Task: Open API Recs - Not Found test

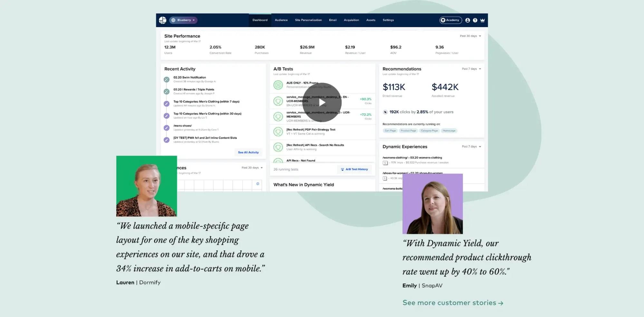Action: (301, 160)
